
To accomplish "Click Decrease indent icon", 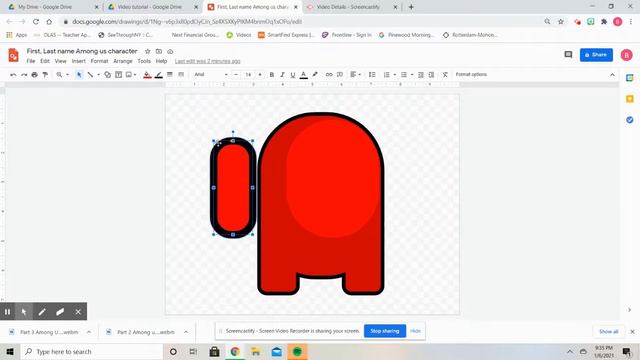I will tap(421, 75).
